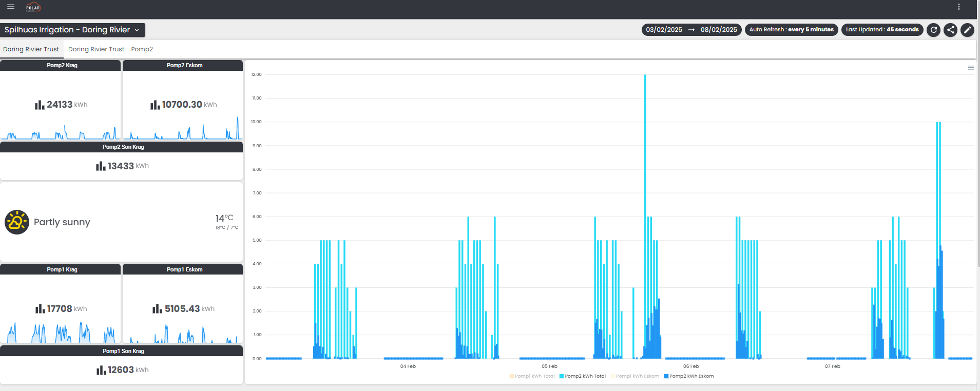Open Auto Refresh interval selector

pos(791,30)
